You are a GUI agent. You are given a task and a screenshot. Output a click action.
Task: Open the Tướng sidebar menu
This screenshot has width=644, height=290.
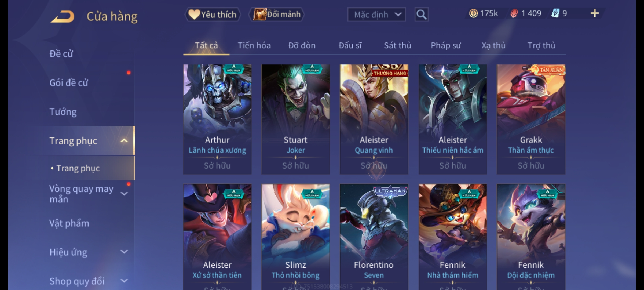pos(63,111)
